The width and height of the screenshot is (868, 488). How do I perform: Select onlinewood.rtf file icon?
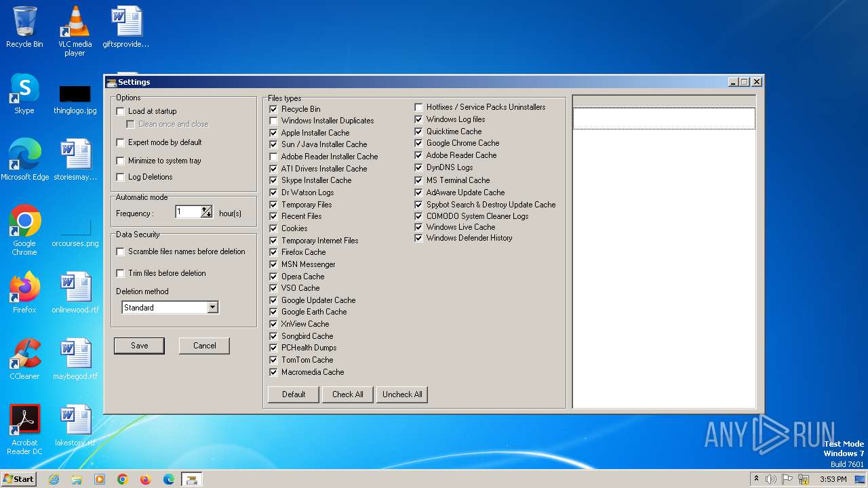point(75,293)
